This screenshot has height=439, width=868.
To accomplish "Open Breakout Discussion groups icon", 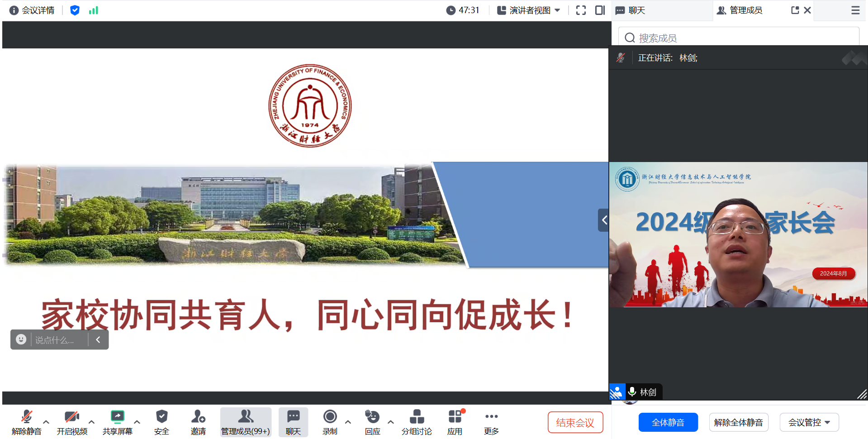I will [x=416, y=422].
